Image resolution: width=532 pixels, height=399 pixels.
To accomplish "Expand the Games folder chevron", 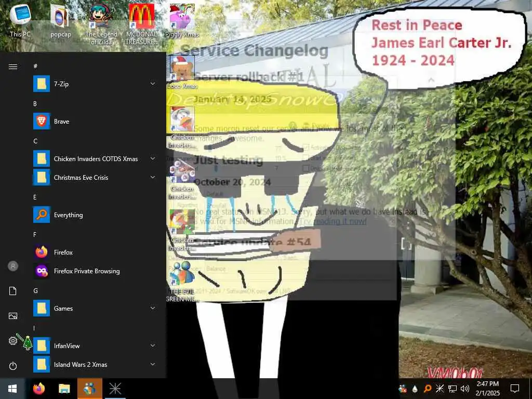I will [153, 309].
